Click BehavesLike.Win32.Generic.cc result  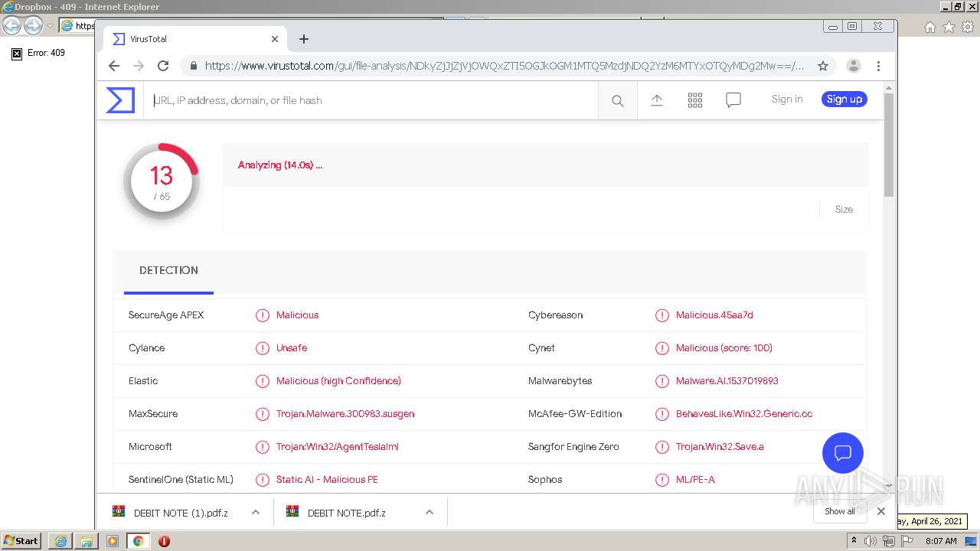pos(744,414)
